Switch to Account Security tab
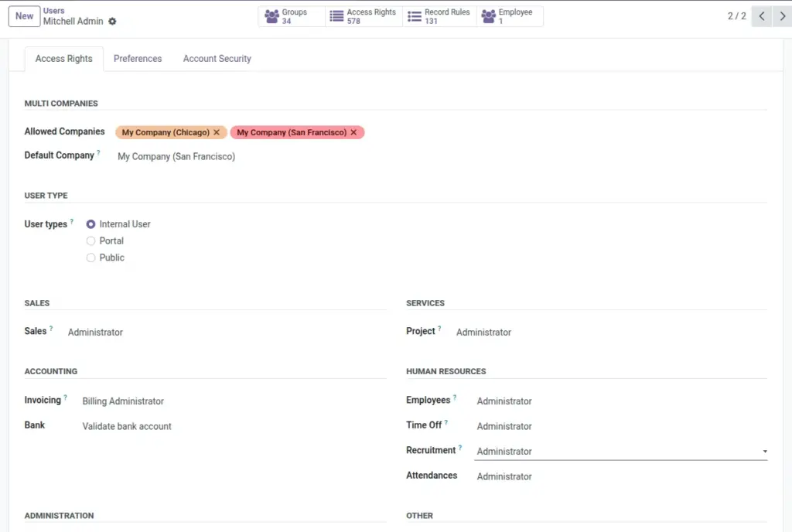Viewport: 792px width, 532px height. click(217, 59)
